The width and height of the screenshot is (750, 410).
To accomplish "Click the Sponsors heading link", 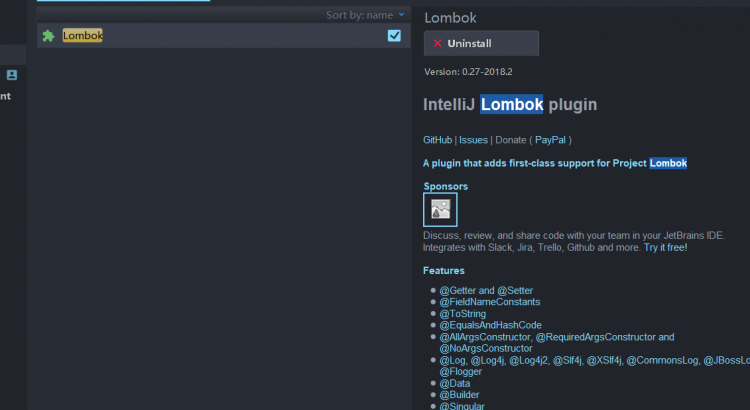I will pyautogui.click(x=445, y=187).
